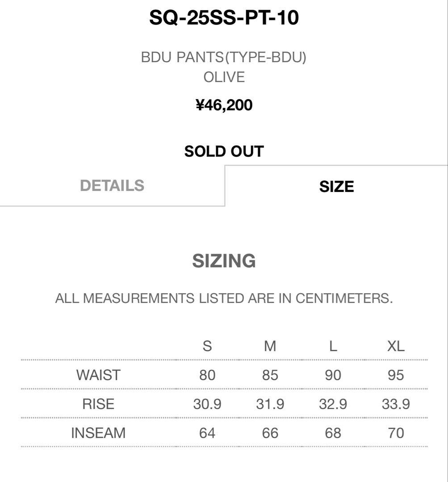Click the ¥46,200 price
448x482 pixels.
(224, 105)
